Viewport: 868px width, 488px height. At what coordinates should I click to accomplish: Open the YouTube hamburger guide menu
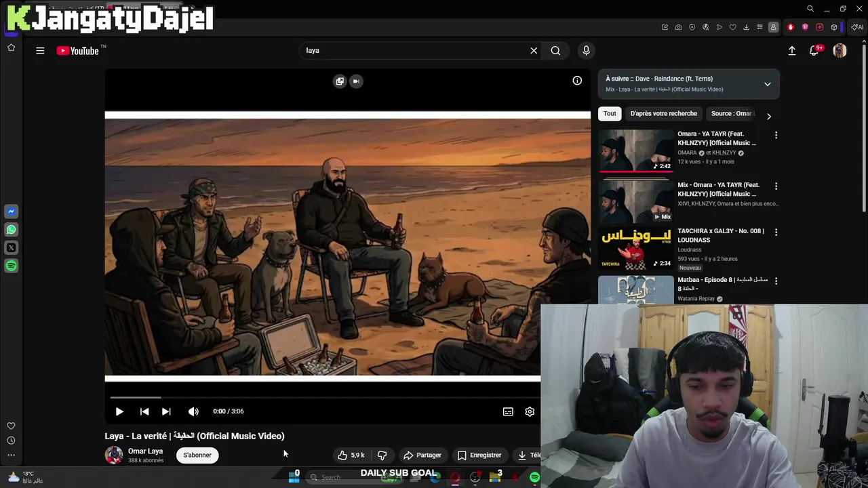pos(40,50)
